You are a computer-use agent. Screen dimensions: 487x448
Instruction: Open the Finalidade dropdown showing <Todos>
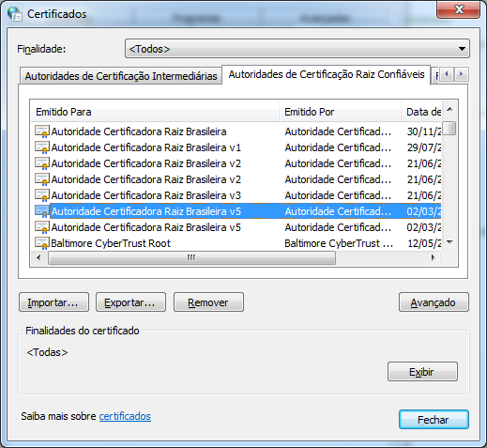click(x=297, y=49)
